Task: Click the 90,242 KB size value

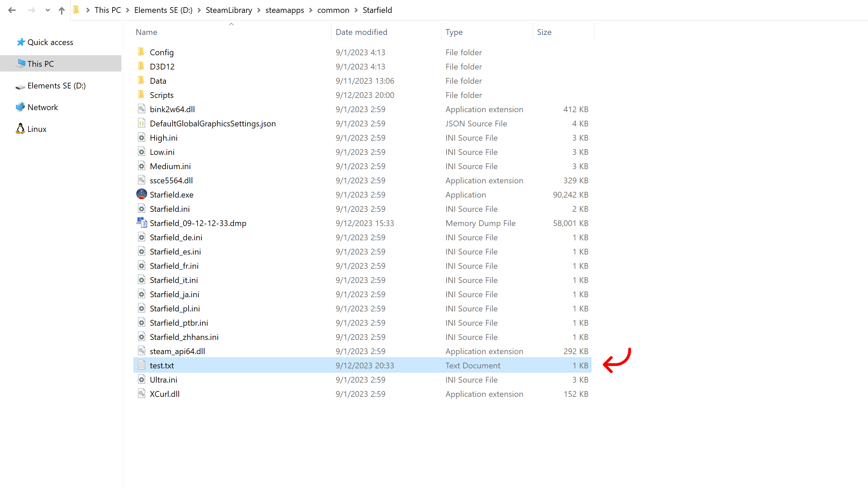Action: [571, 195]
